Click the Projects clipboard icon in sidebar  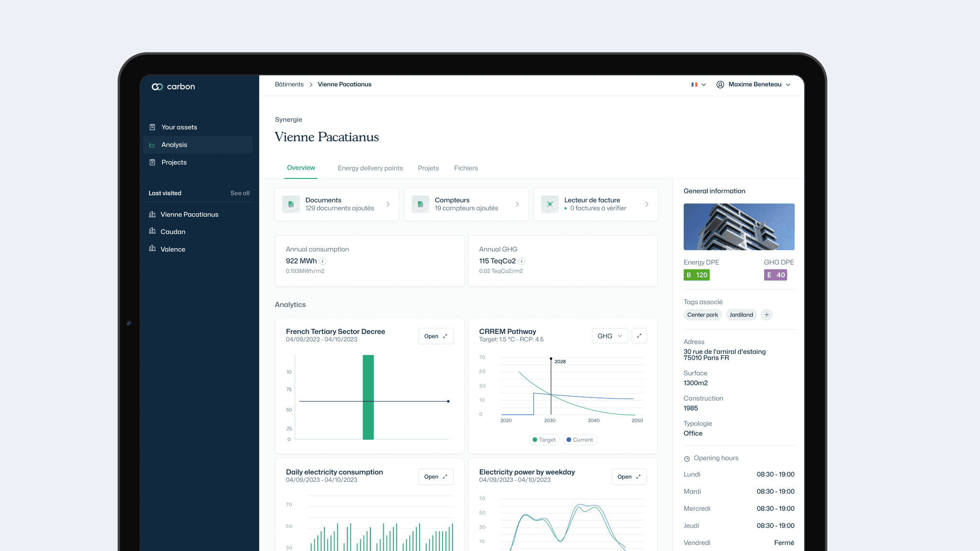pyautogui.click(x=152, y=163)
